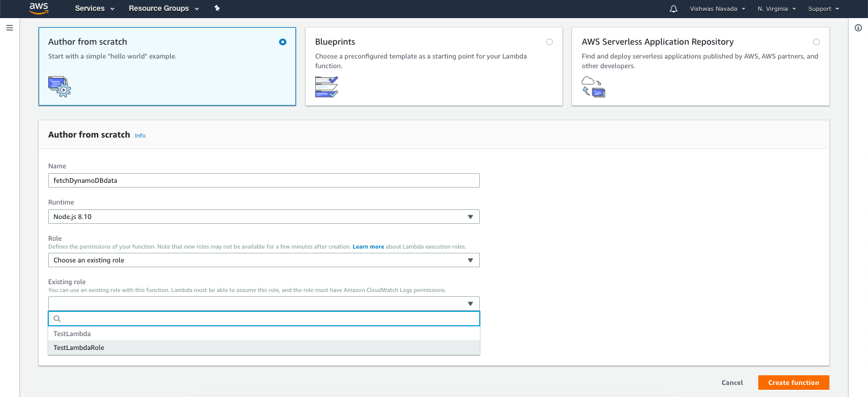This screenshot has height=397, width=868.
Task: Click the Create function button
Action: click(x=793, y=382)
